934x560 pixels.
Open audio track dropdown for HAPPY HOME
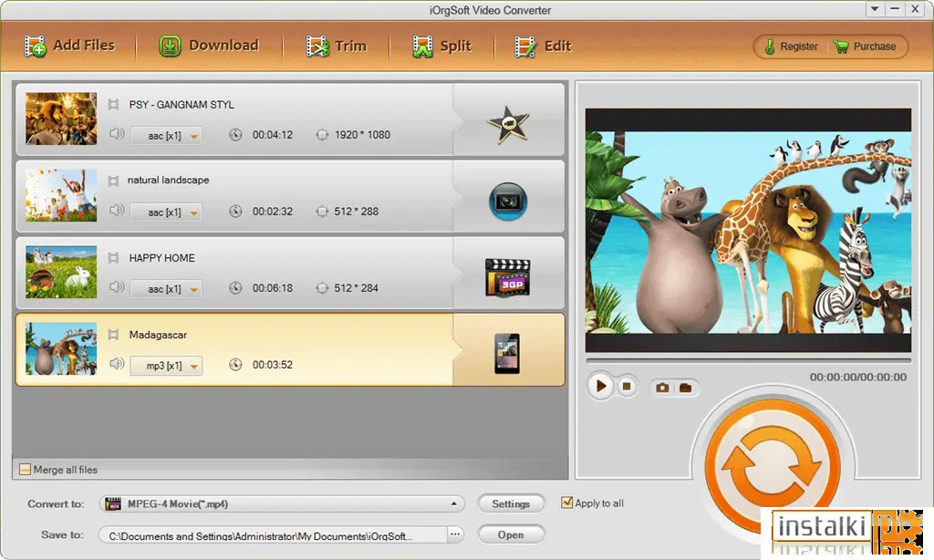(x=166, y=289)
